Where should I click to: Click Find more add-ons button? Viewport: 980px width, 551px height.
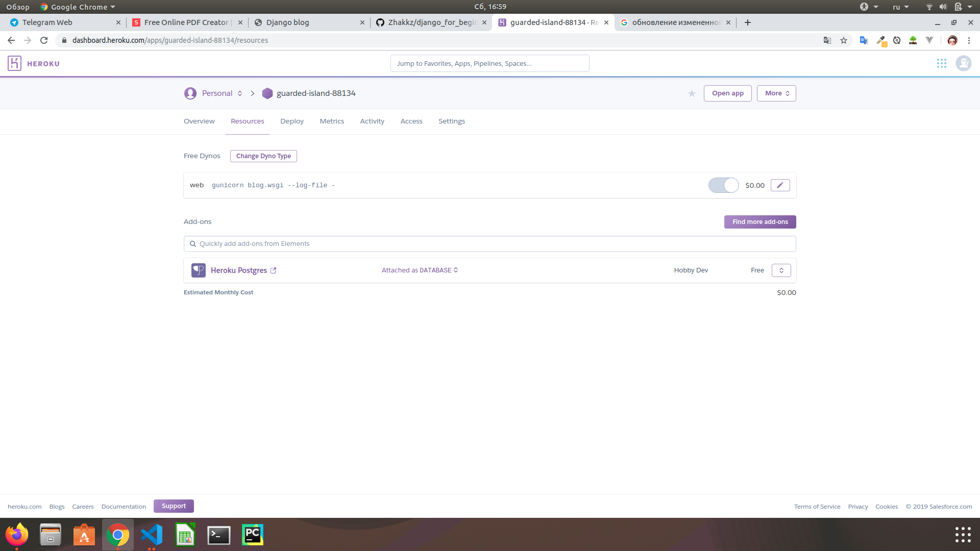point(760,222)
